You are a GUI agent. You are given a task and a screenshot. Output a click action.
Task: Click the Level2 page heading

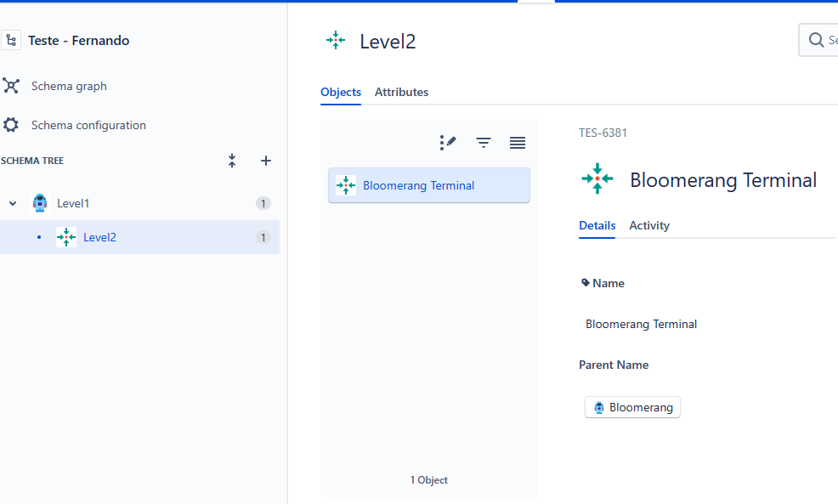pos(388,41)
